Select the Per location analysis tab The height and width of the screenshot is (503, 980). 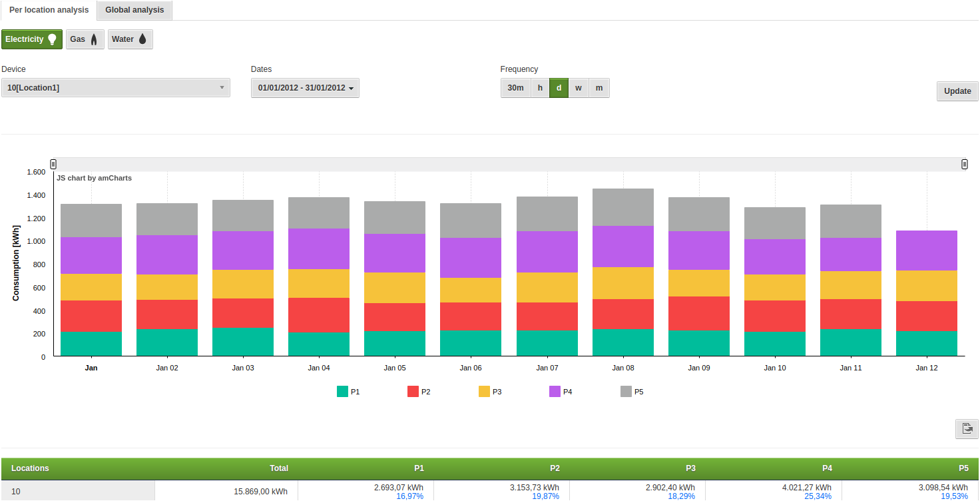[48, 10]
